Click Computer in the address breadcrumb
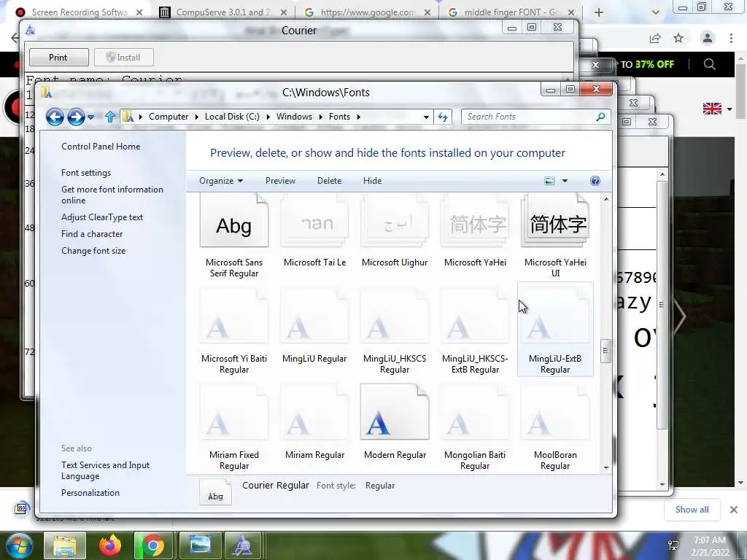 [x=169, y=117]
